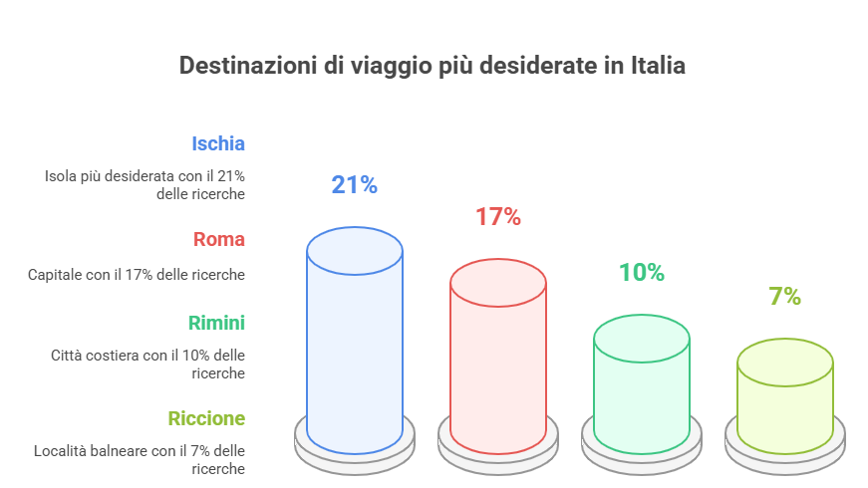Select the green Rimini heading

[x=216, y=323]
